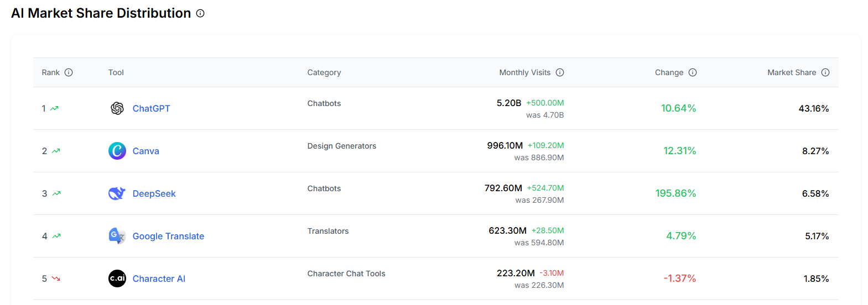Click the Monthly Visits info icon
Screen dimensions: 868x305
point(560,72)
